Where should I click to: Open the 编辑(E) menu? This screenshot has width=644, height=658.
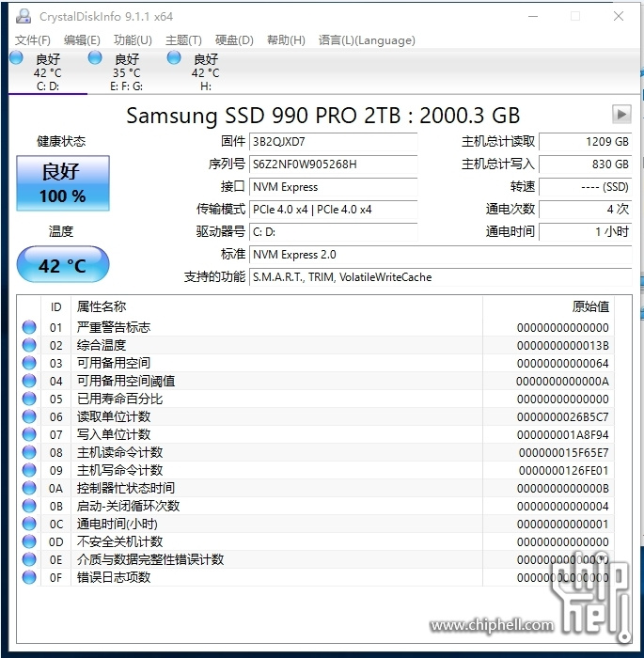pyautogui.click(x=82, y=40)
